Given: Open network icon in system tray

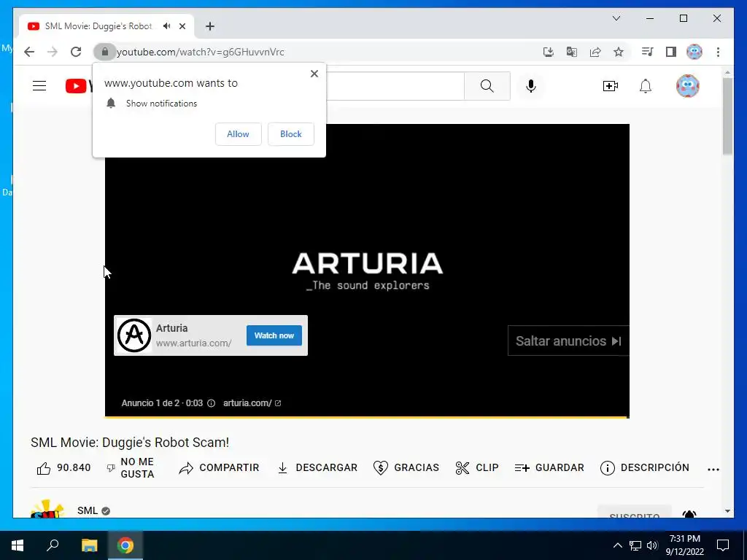Looking at the screenshot, I should (x=635, y=545).
